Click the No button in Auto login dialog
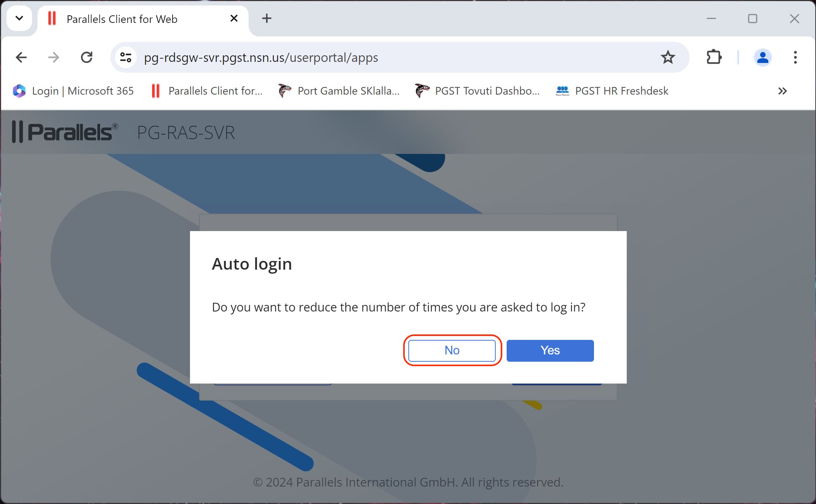The width and height of the screenshot is (816, 504). pos(452,350)
